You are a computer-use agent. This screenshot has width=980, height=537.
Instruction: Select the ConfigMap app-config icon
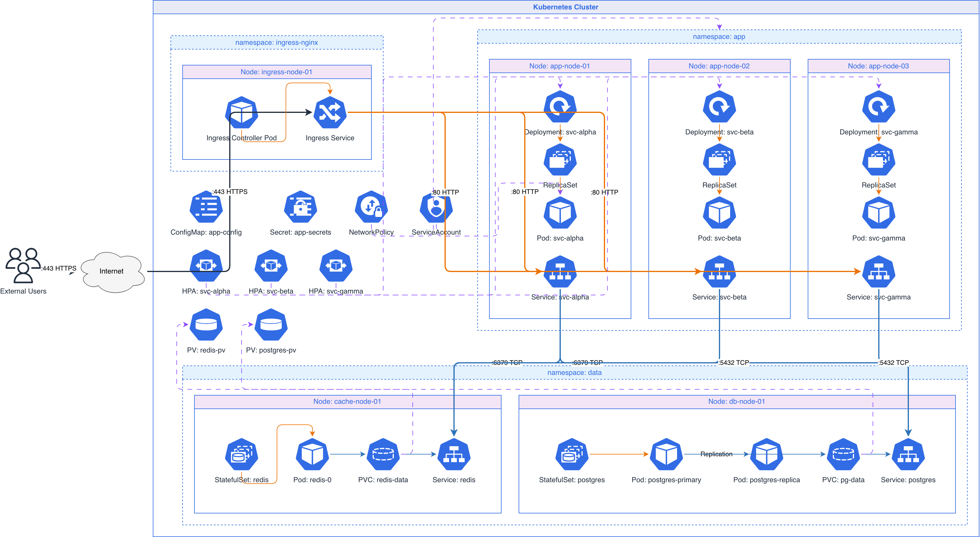click(x=206, y=207)
